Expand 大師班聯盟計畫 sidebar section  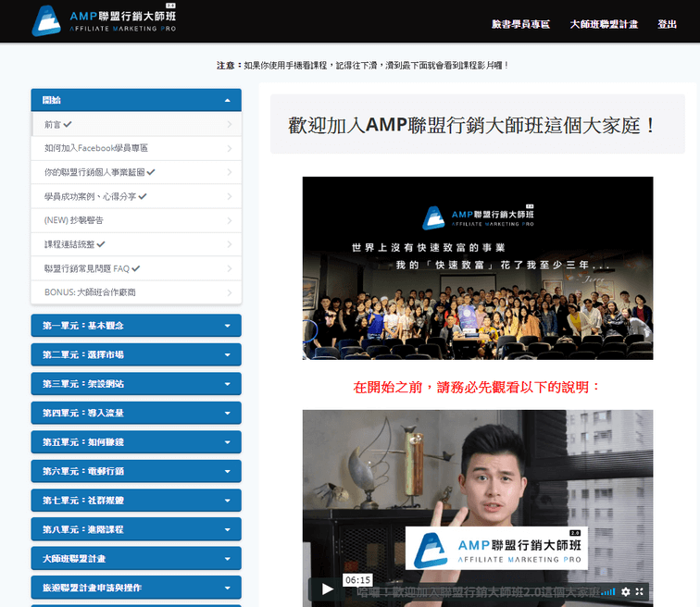[x=136, y=558]
